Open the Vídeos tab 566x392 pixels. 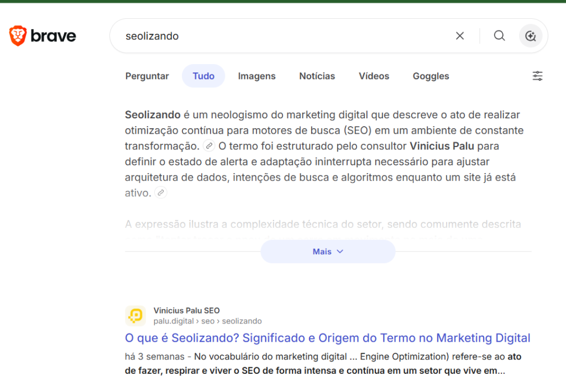click(374, 76)
